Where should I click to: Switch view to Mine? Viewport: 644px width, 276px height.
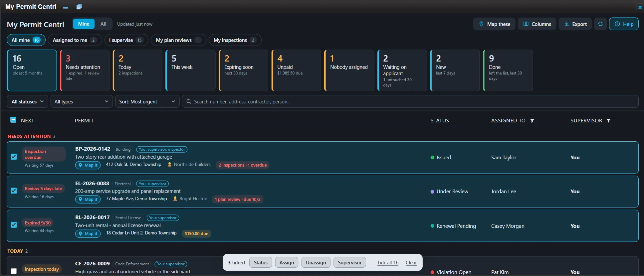tap(84, 24)
